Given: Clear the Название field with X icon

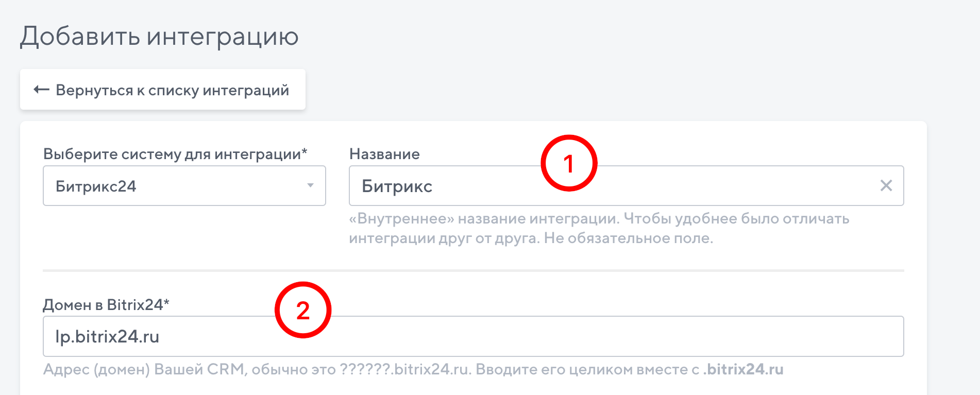Looking at the screenshot, I should click(x=886, y=185).
